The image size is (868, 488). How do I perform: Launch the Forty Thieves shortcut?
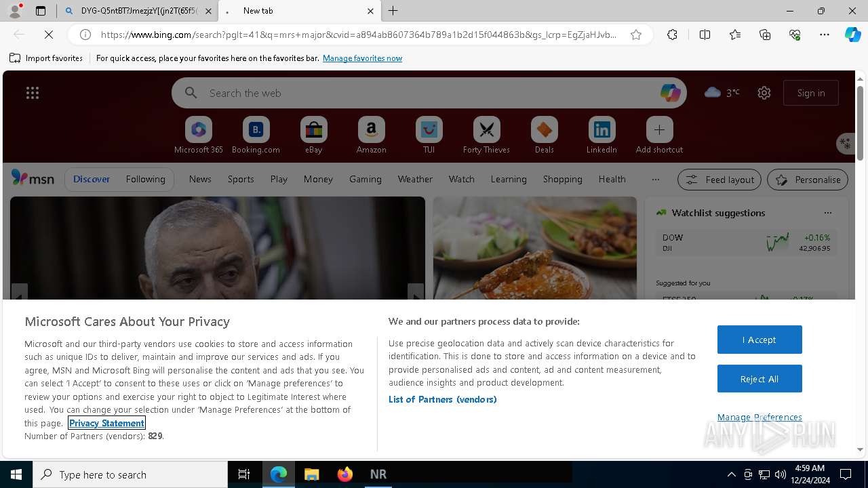(x=486, y=135)
